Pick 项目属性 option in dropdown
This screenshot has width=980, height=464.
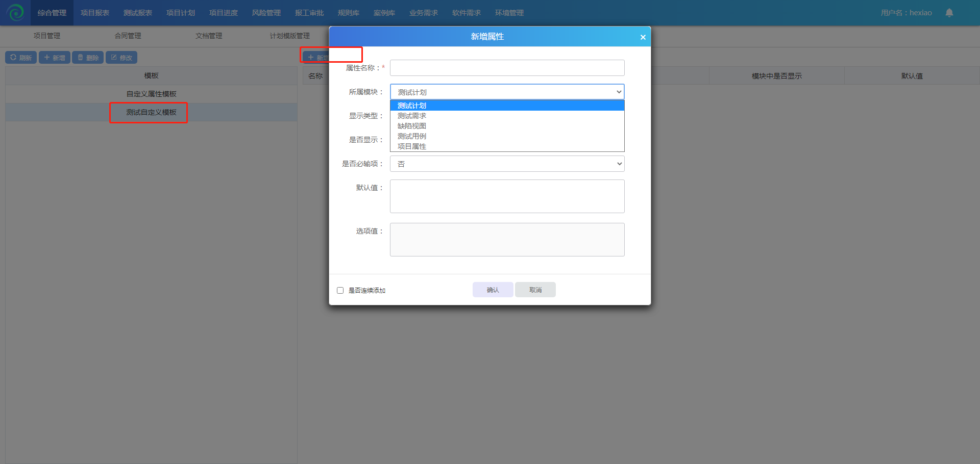click(x=411, y=146)
